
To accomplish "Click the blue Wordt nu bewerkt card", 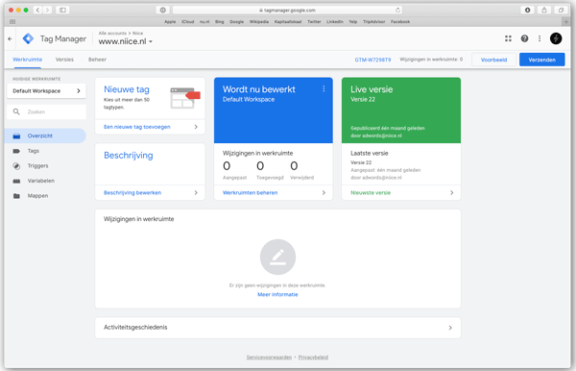I will [273, 110].
